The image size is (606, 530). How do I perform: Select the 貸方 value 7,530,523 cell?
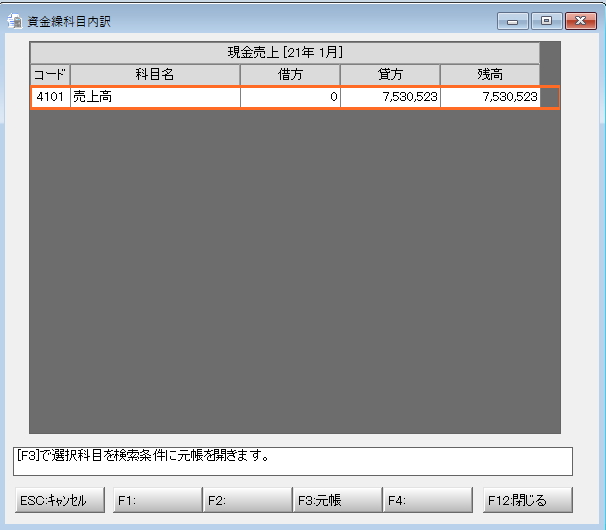[390, 97]
